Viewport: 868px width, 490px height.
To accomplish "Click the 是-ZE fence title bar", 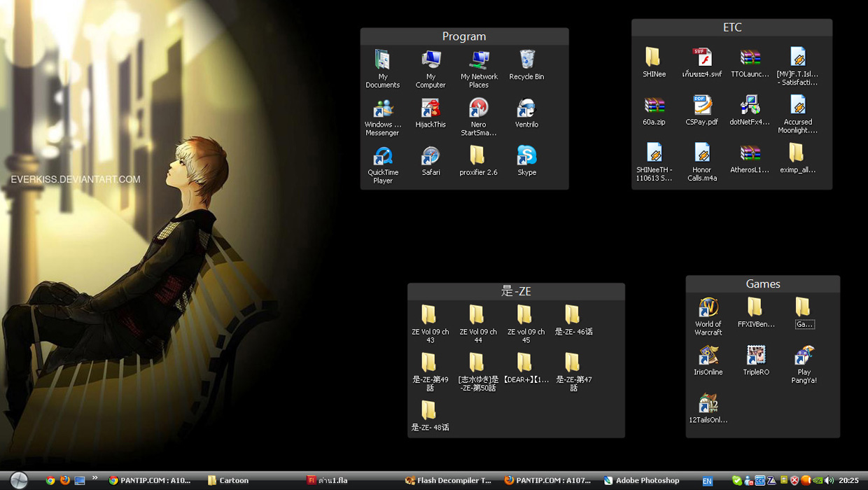I will tap(516, 291).
